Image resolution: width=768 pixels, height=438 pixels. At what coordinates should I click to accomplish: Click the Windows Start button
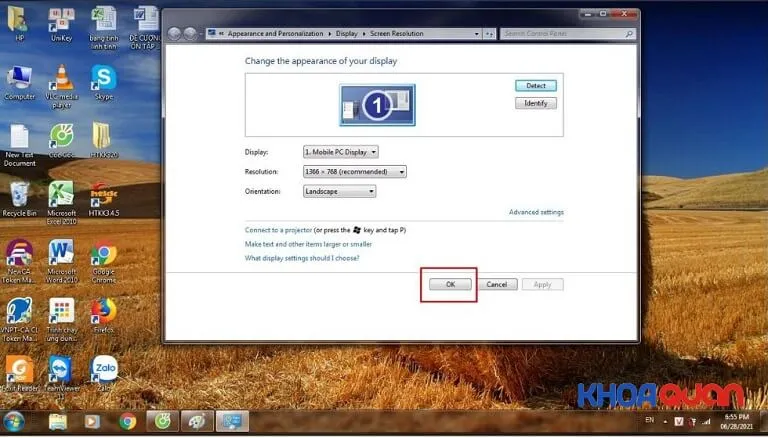16,421
